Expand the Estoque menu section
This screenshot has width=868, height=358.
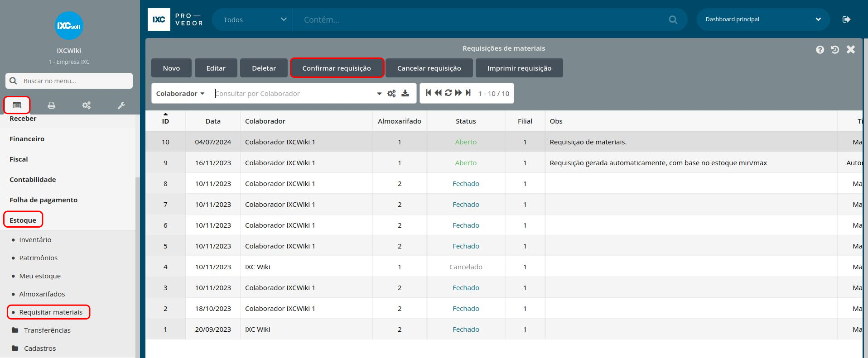[x=23, y=220]
